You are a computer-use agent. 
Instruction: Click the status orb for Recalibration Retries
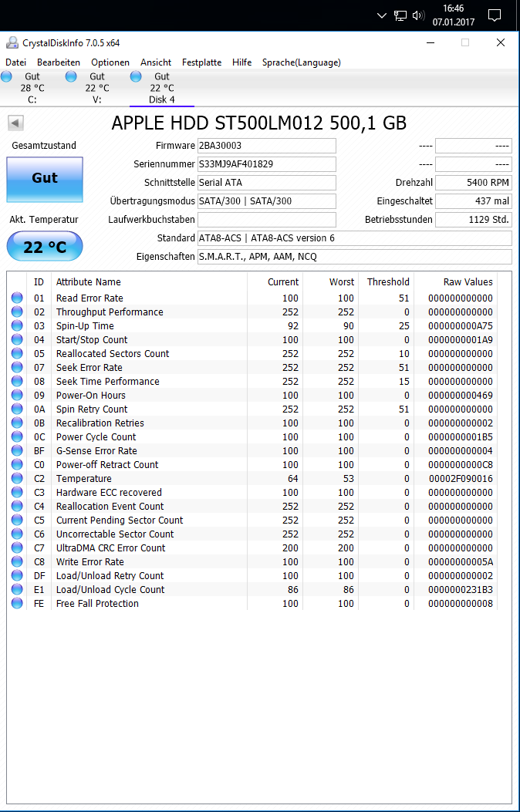coord(17,423)
